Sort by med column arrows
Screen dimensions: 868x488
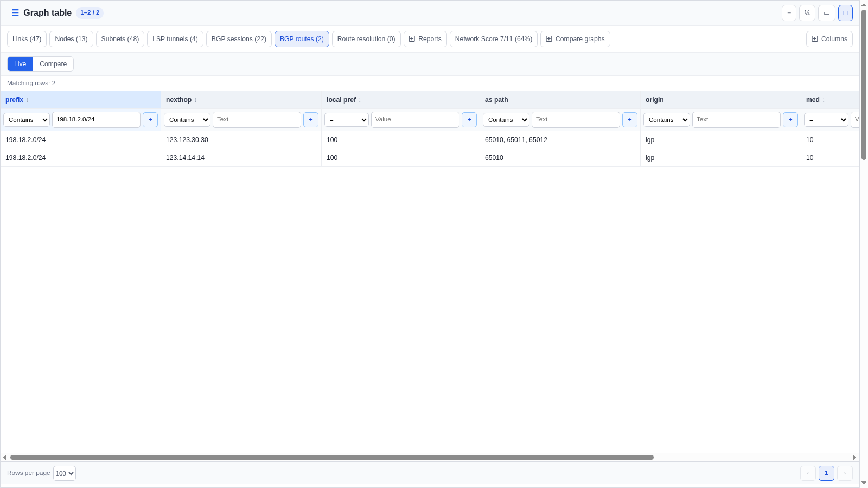pos(824,100)
